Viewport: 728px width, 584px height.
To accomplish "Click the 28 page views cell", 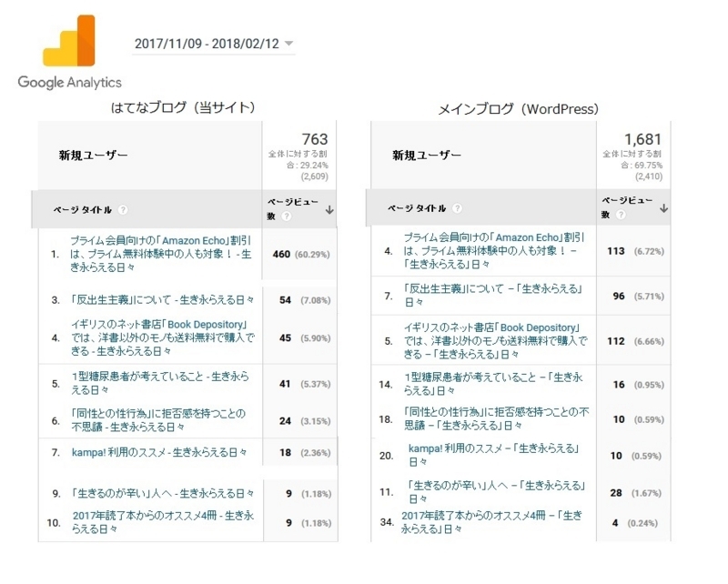I will (x=616, y=493).
